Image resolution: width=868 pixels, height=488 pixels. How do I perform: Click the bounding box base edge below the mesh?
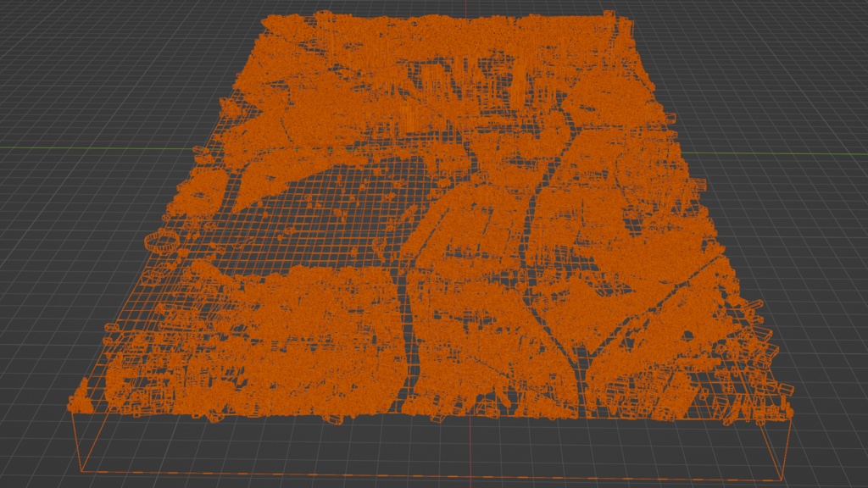431,476
